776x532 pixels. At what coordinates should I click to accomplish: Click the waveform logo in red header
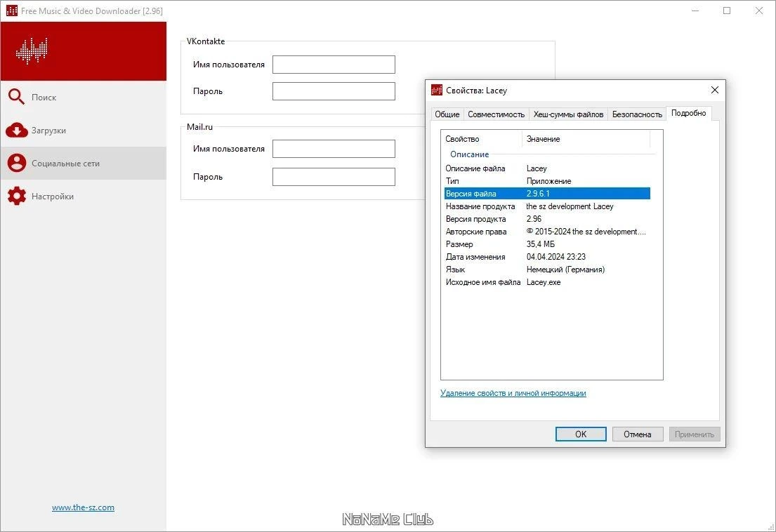point(32,51)
